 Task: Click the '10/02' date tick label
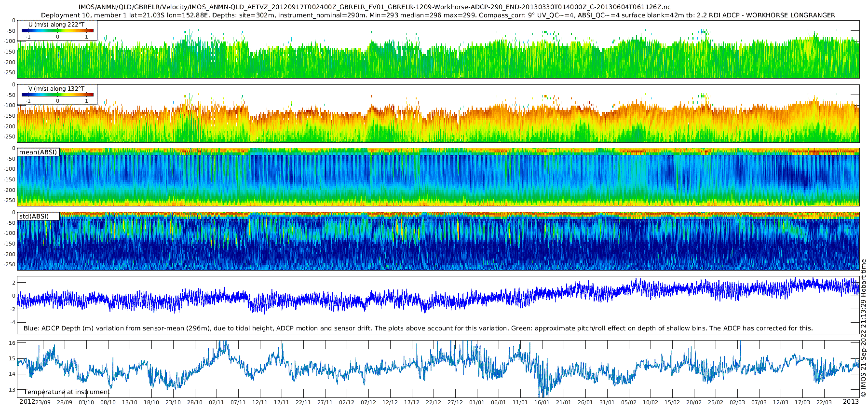coord(651,402)
